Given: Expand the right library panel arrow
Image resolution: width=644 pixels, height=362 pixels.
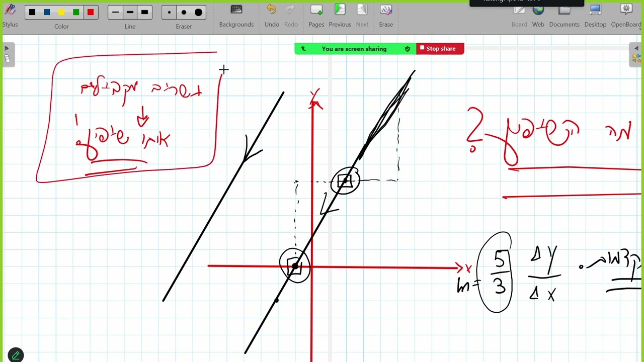Looking at the screenshot, I should pos(636,48).
